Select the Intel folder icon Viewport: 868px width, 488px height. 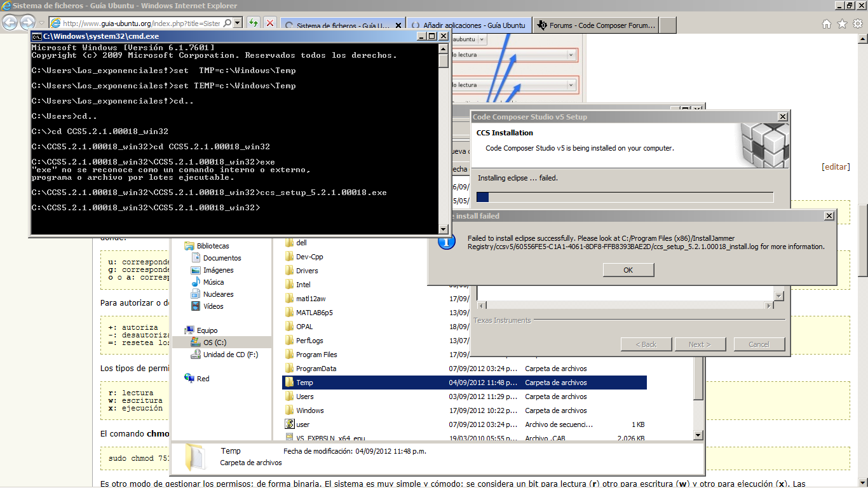click(x=289, y=285)
